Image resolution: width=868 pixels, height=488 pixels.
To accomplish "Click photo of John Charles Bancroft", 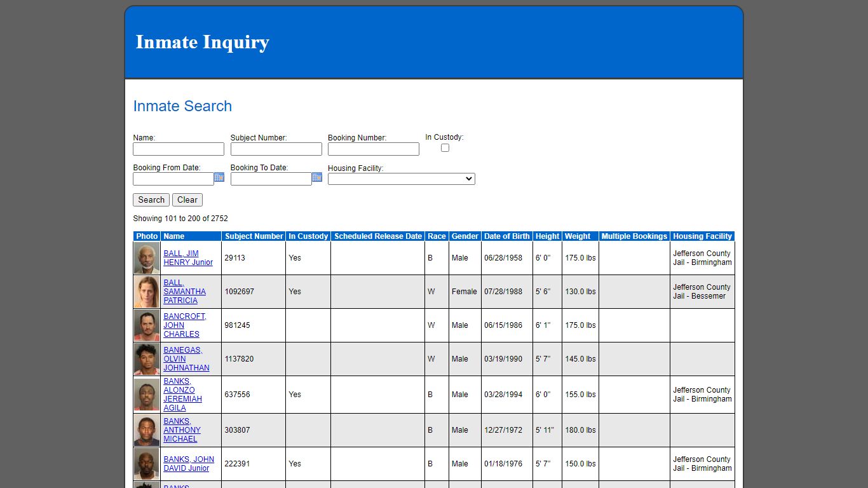I will point(147,325).
